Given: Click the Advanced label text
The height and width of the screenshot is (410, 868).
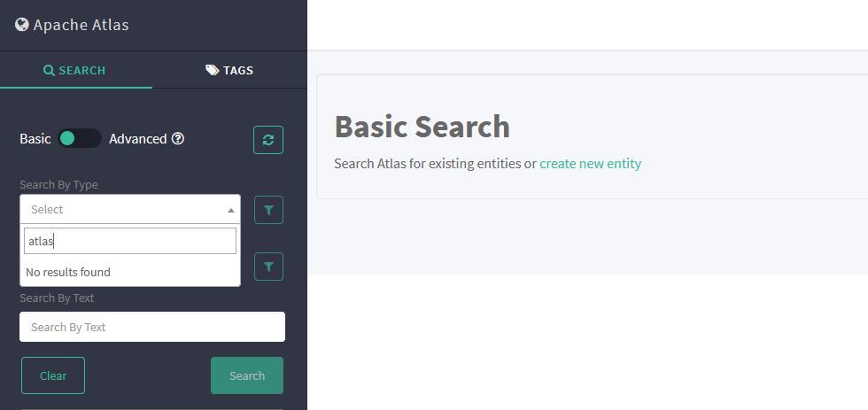Looking at the screenshot, I should point(138,139).
